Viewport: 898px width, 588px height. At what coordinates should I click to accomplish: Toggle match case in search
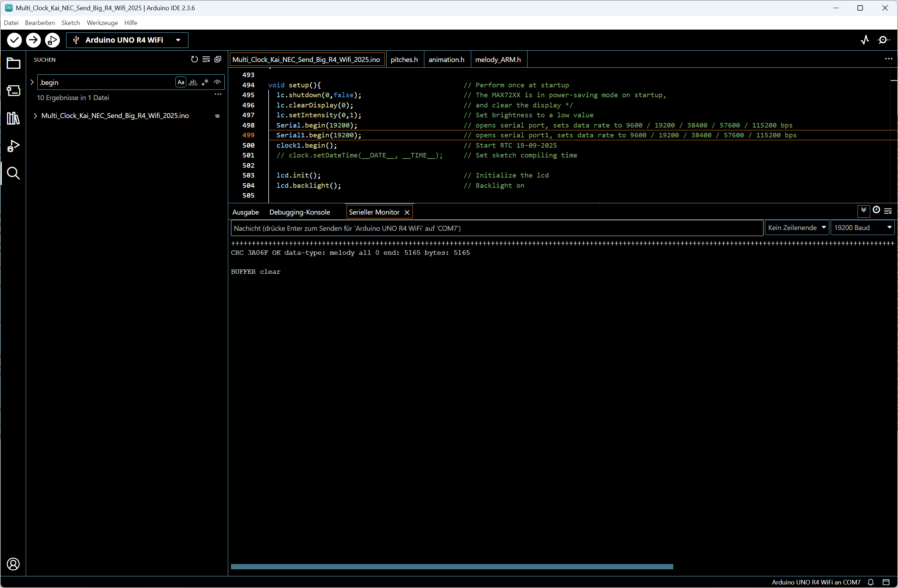coord(181,82)
